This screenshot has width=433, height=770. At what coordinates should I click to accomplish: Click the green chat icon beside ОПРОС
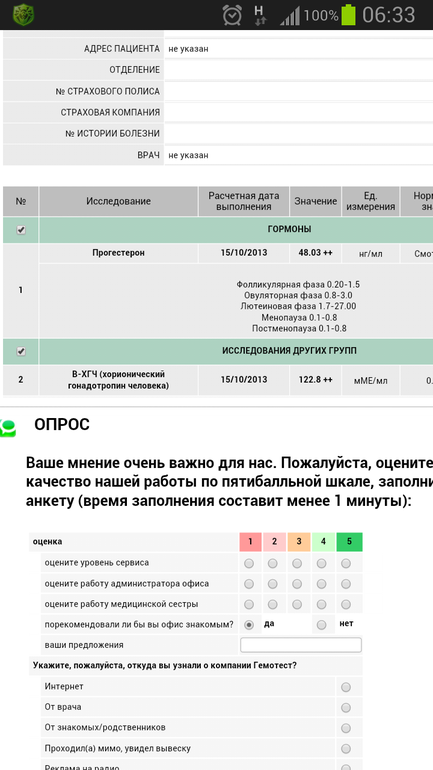(x=8, y=428)
